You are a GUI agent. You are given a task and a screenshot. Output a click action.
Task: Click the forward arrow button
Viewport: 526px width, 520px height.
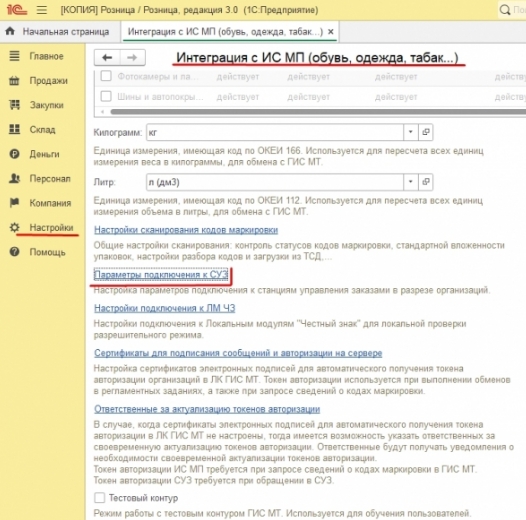point(132,58)
